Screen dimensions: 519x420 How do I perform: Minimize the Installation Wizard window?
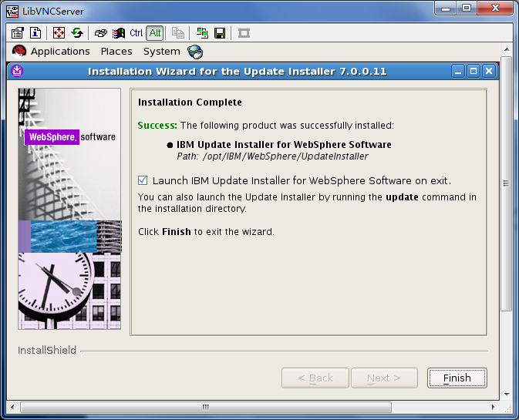pyautogui.click(x=458, y=71)
